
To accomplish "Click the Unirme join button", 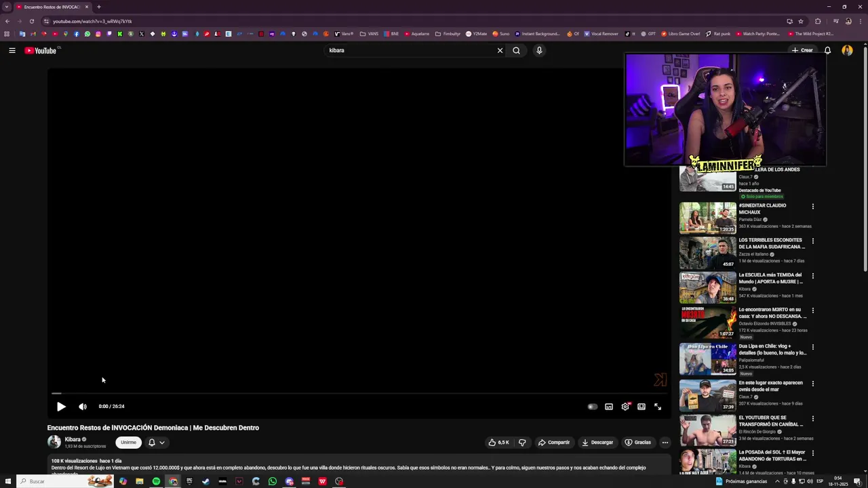I will [x=128, y=443].
